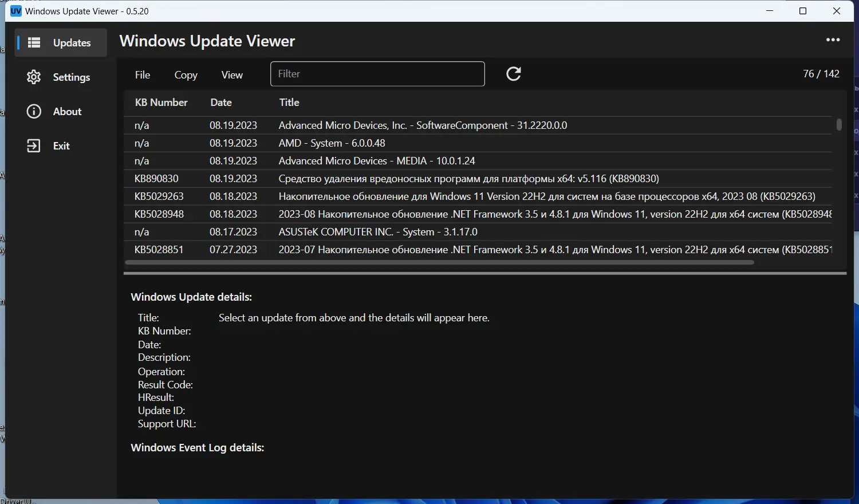Screen dimensions: 859x504
Task: Open the View menu
Action: point(232,74)
